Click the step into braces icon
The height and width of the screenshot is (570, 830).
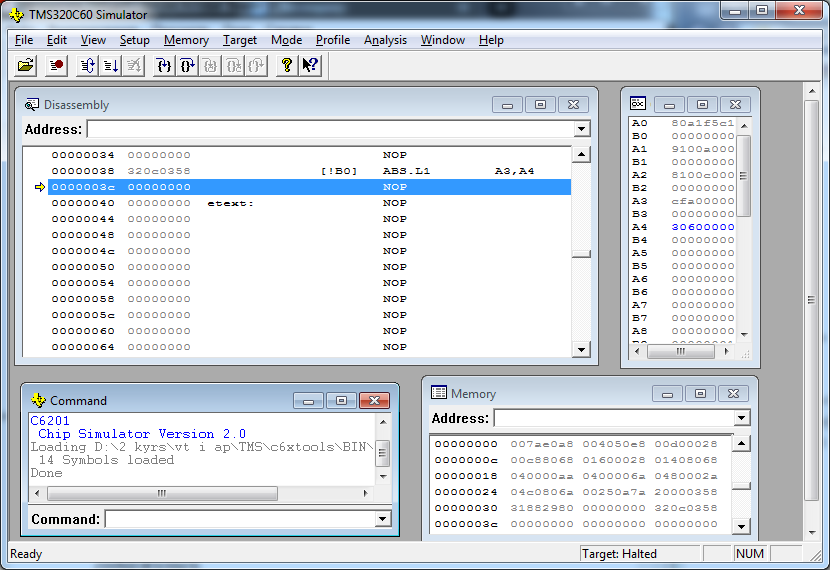[164, 66]
